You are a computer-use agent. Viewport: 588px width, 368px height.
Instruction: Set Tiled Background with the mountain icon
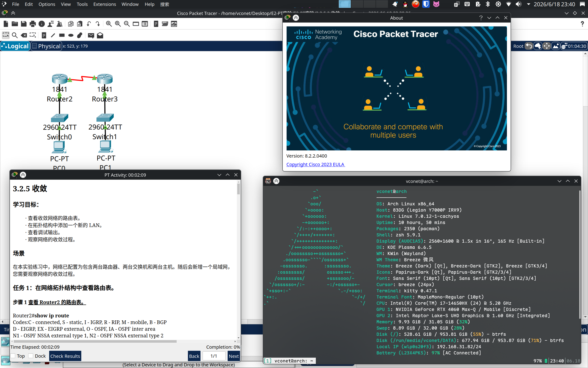click(x=556, y=46)
